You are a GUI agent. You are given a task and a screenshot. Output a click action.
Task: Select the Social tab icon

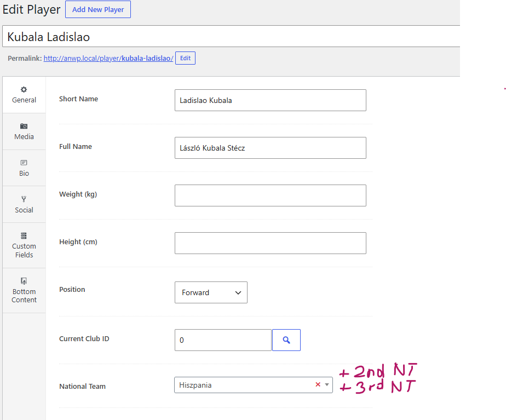[24, 199]
